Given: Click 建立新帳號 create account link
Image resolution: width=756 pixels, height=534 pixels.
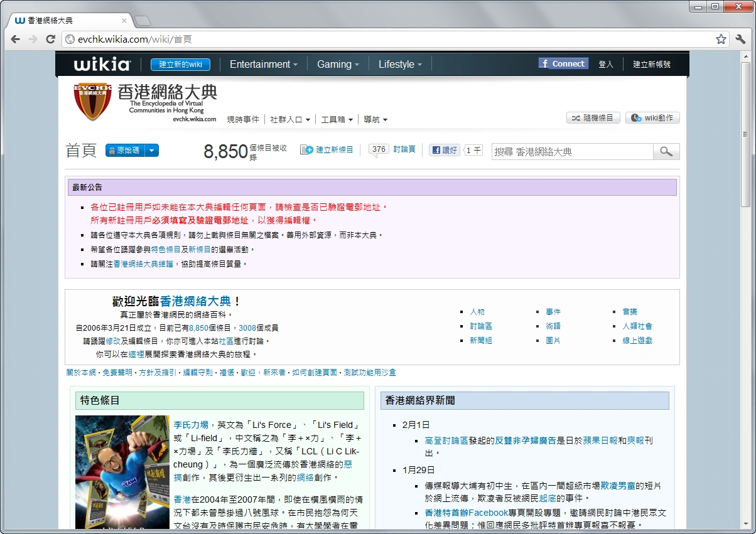Looking at the screenshot, I should [651, 64].
